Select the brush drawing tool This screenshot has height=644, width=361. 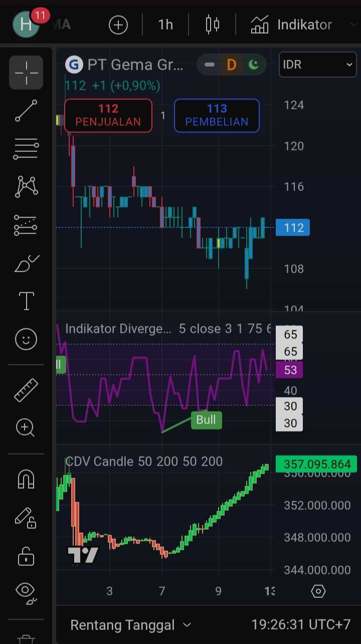[x=26, y=264]
